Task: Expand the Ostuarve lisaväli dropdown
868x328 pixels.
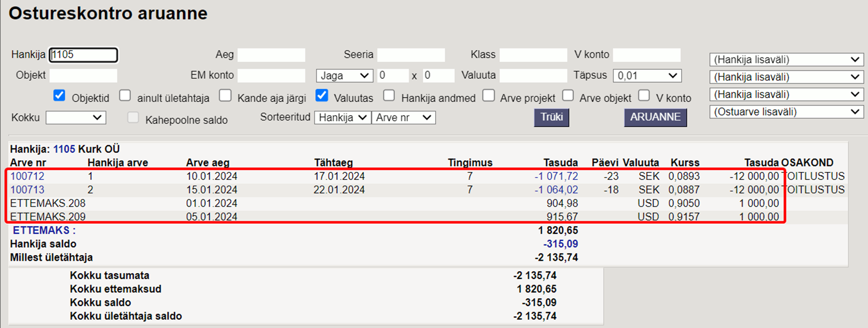Action: [786, 112]
